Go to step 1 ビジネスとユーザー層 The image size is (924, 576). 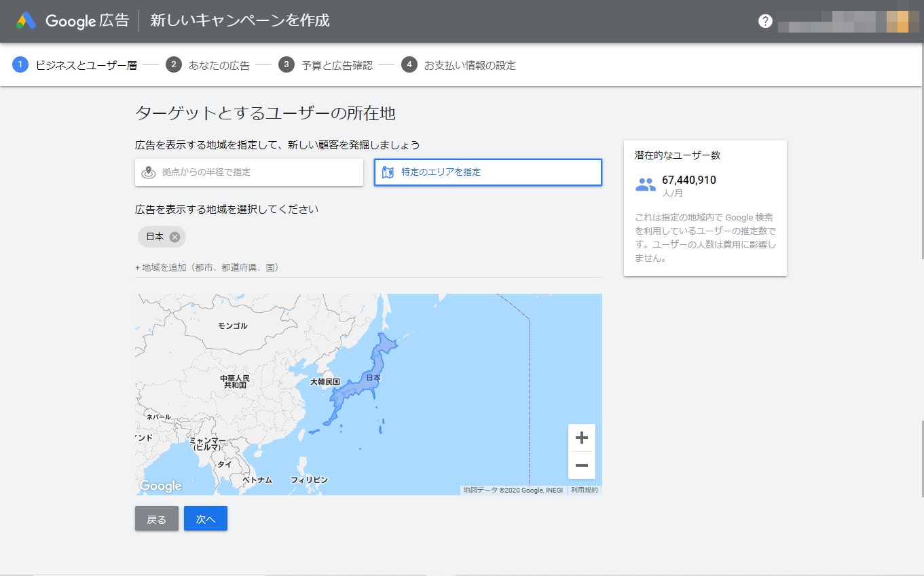click(75, 65)
